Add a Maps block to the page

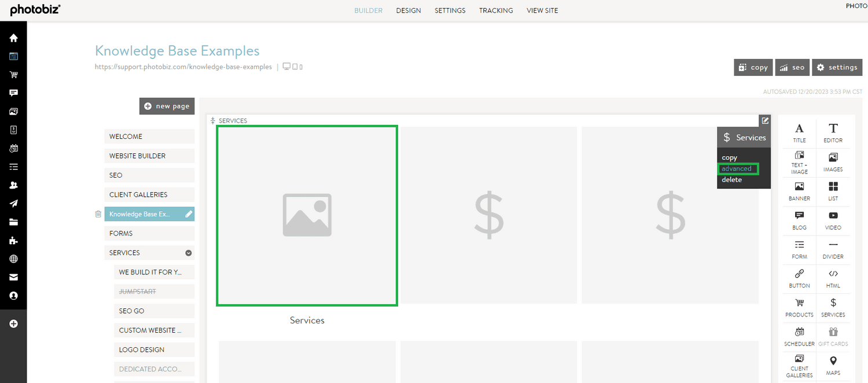[x=833, y=365]
